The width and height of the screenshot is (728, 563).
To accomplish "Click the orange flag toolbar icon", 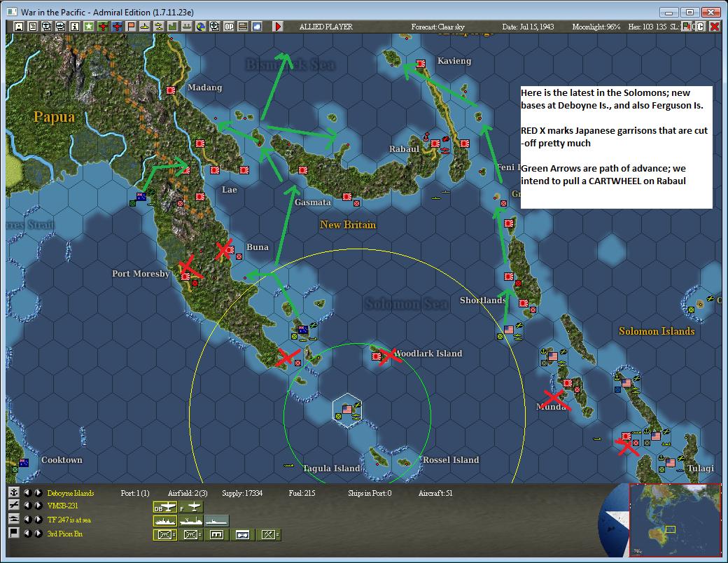I will pos(131,27).
